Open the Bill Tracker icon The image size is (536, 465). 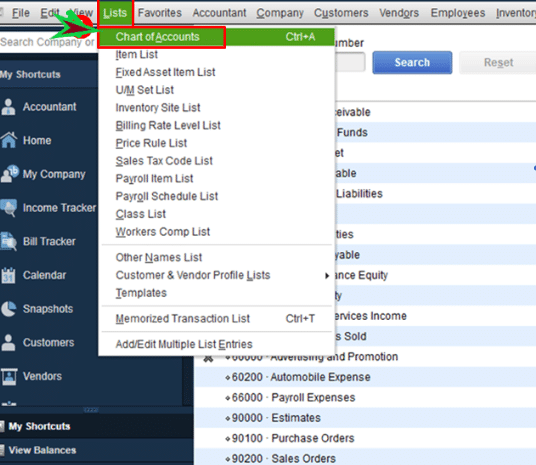pos(9,241)
